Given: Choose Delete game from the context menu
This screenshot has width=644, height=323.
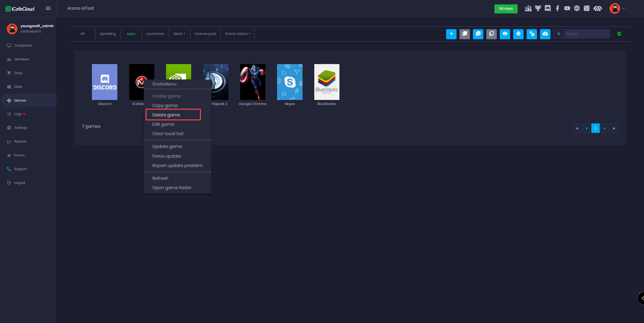Looking at the screenshot, I should pos(166,115).
